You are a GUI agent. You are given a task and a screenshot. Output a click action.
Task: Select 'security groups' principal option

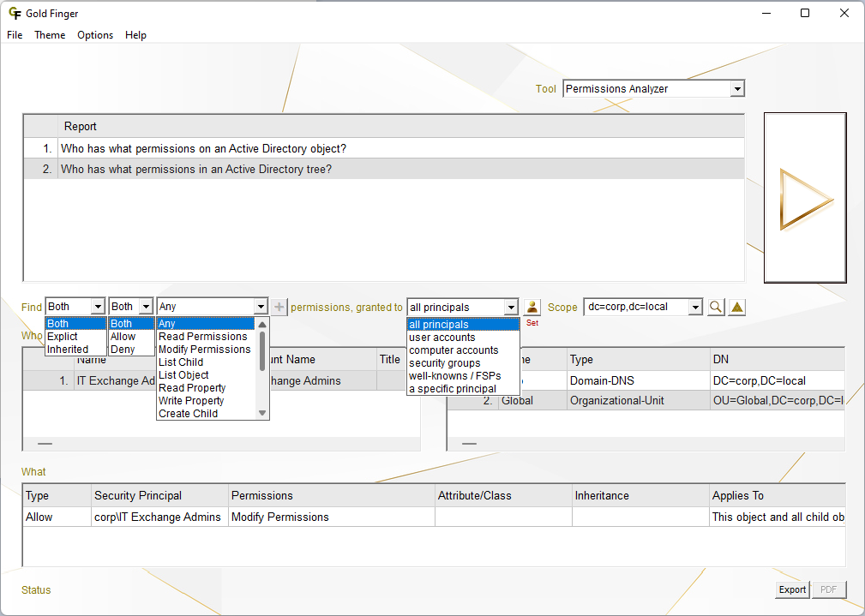[444, 363]
